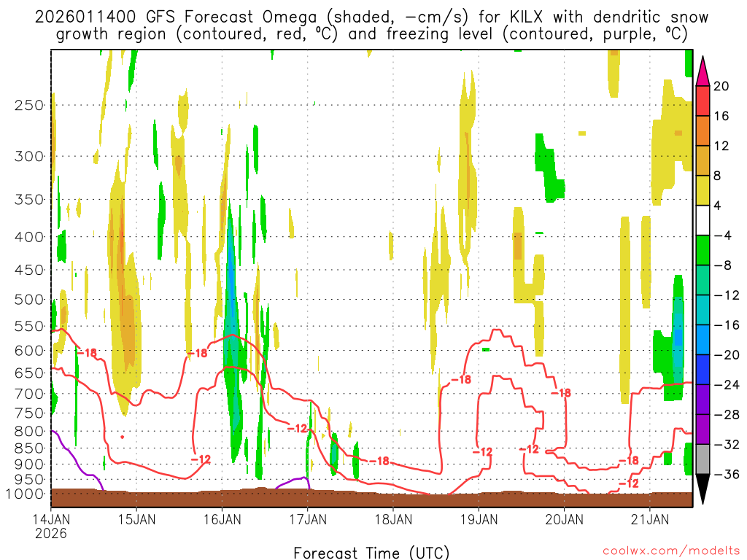
Task: Click the magenta colorbar segment between -28 and -32
Action: (x=703, y=429)
